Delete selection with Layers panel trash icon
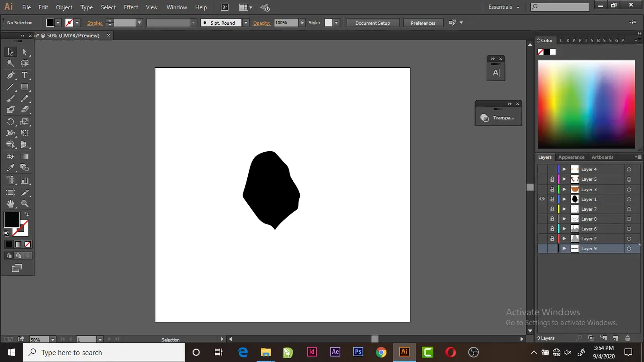 627,338
